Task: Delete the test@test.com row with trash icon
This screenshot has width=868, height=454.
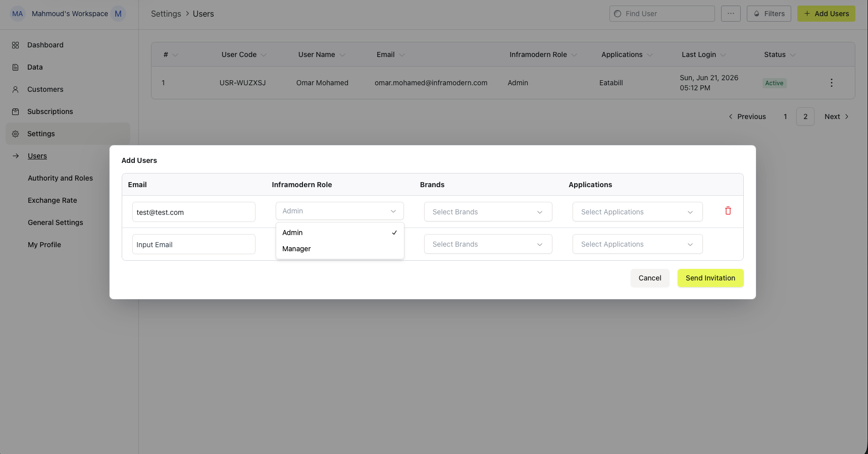Action: click(728, 211)
